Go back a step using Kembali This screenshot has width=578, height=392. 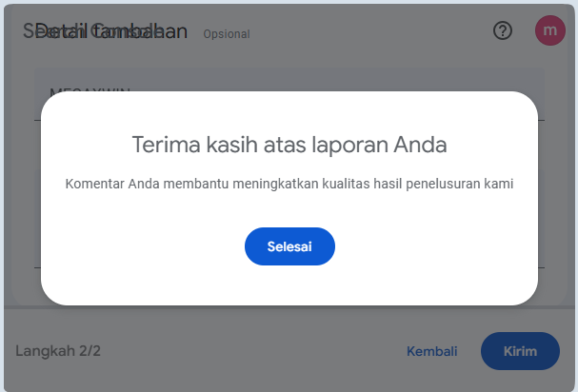tap(431, 351)
